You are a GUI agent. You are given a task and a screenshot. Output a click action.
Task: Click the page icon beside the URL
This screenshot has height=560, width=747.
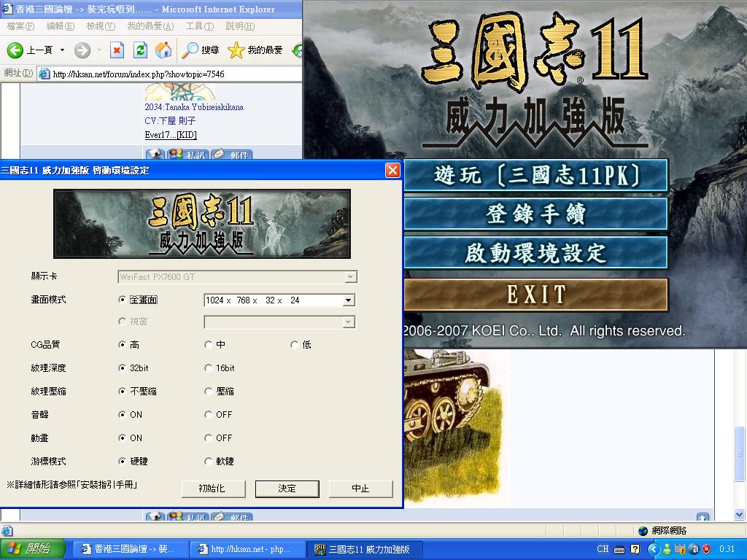[x=44, y=74]
